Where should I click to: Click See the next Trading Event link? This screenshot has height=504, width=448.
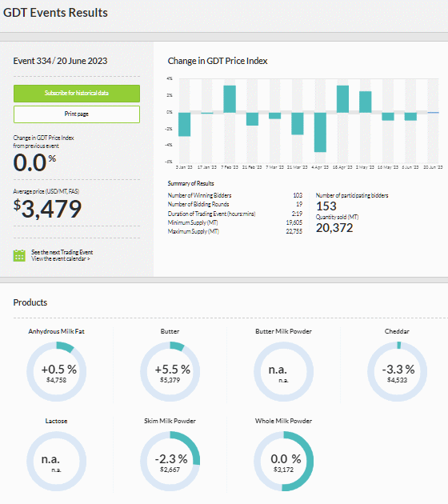(62, 252)
